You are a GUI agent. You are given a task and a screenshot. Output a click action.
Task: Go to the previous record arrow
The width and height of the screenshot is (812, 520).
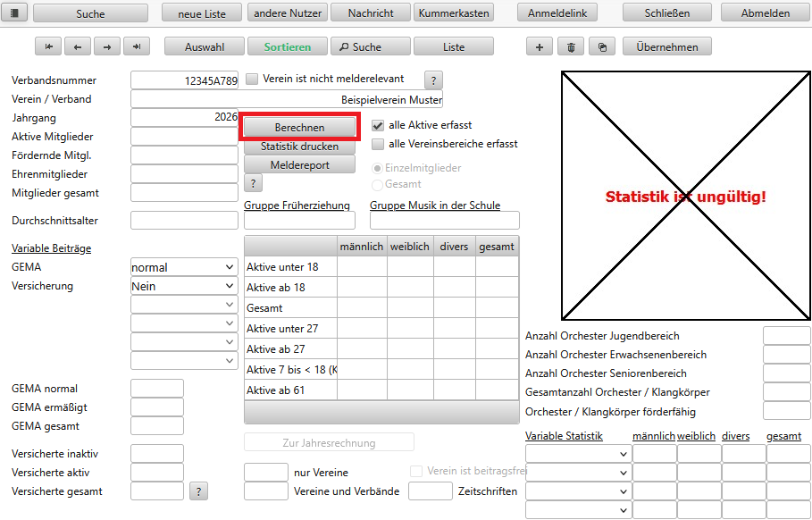[78, 47]
